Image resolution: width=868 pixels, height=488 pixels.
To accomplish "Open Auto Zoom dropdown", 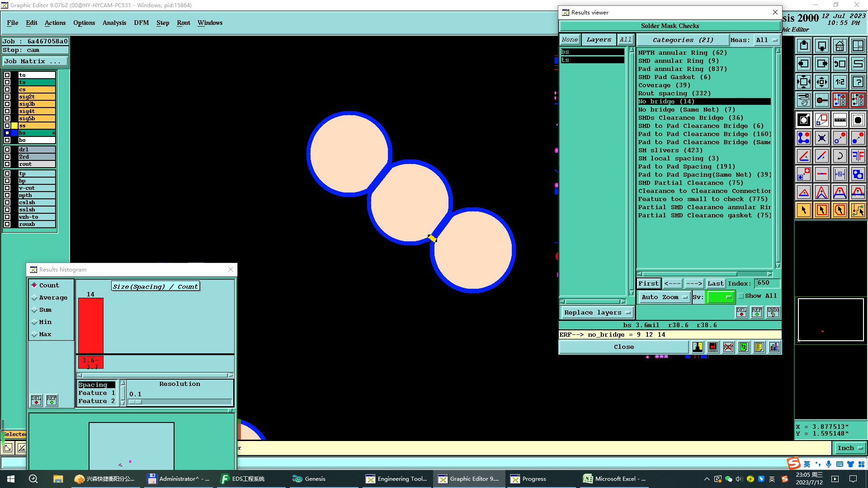I will pos(664,297).
